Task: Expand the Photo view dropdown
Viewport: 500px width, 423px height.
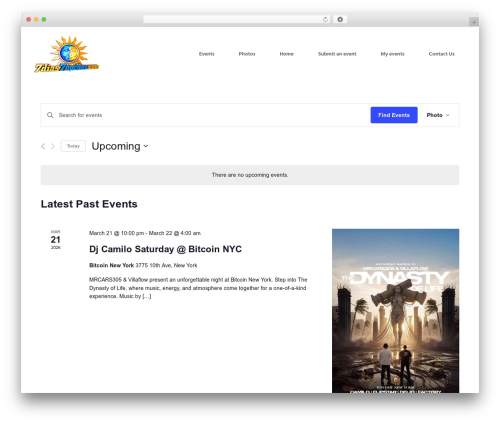Action: click(438, 115)
